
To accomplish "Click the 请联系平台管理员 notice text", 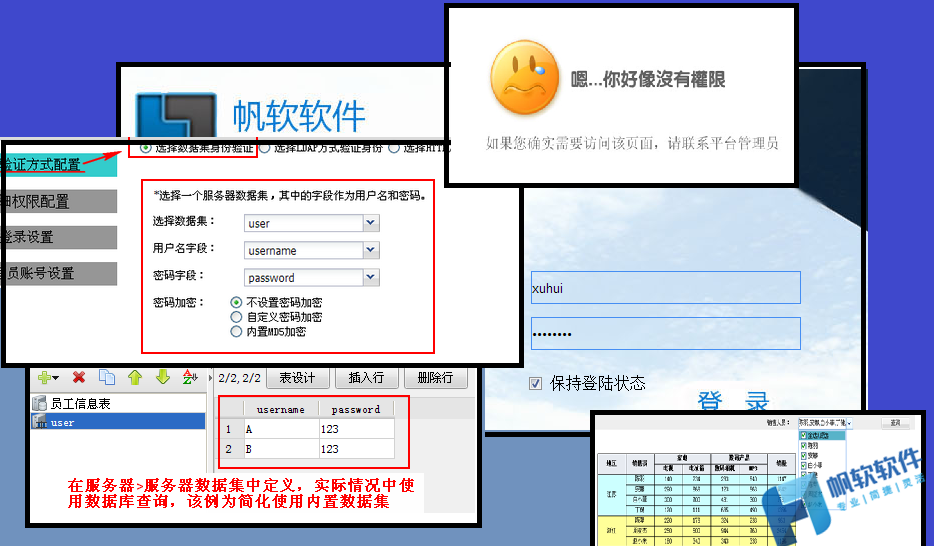I will coord(723,143).
